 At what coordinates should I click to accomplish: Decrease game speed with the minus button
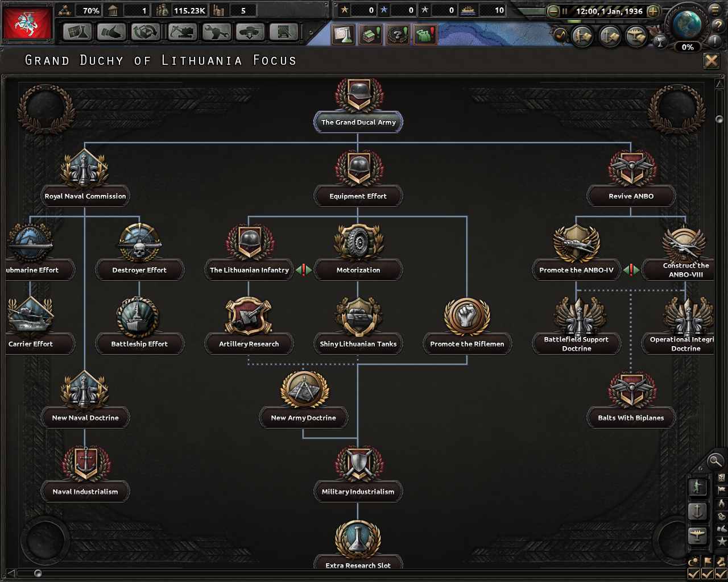pos(553,11)
